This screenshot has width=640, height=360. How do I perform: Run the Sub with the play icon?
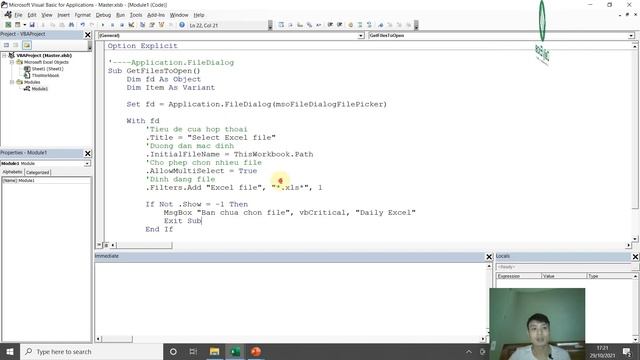click(103, 25)
